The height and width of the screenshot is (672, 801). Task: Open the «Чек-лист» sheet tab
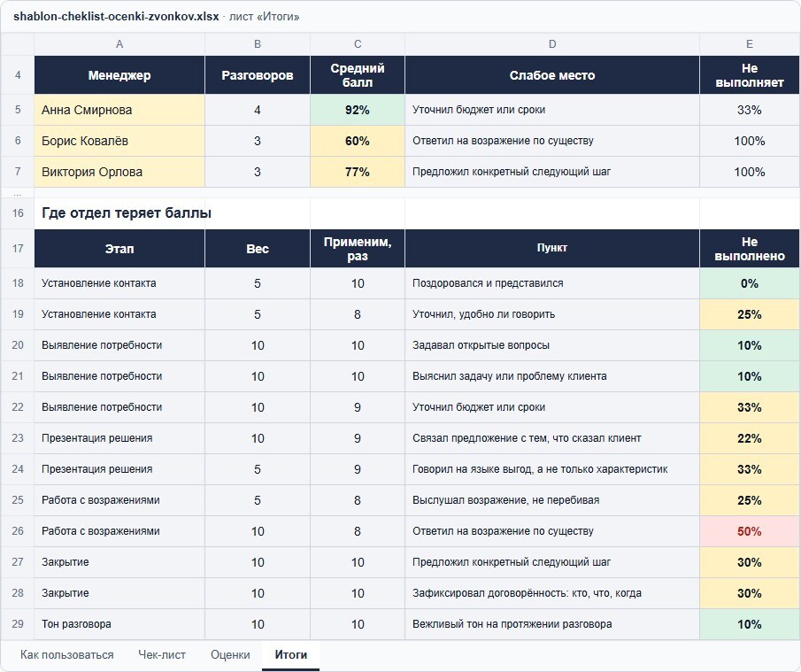pyautogui.click(x=162, y=654)
